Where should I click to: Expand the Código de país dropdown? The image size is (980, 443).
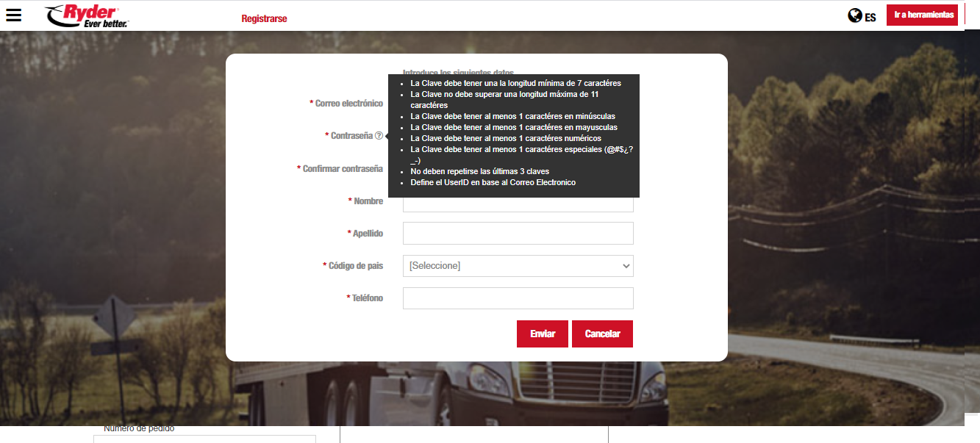pyautogui.click(x=518, y=266)
